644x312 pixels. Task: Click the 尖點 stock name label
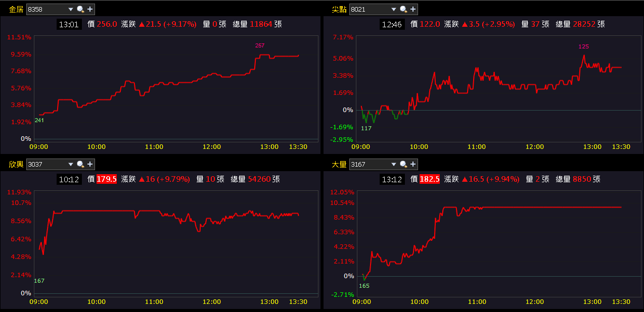(x=339, y=9)
